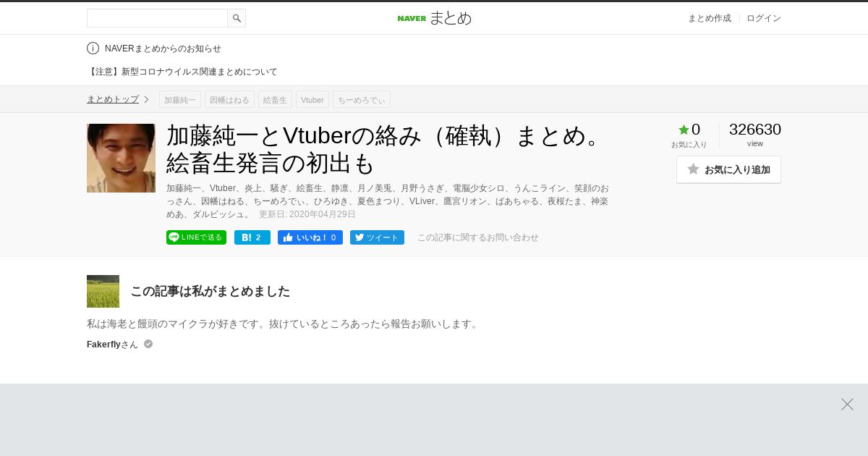Open この記事に関するお問い合わせ link
Image resolution: width=868 pixels, height=456 pixels.
478,237
